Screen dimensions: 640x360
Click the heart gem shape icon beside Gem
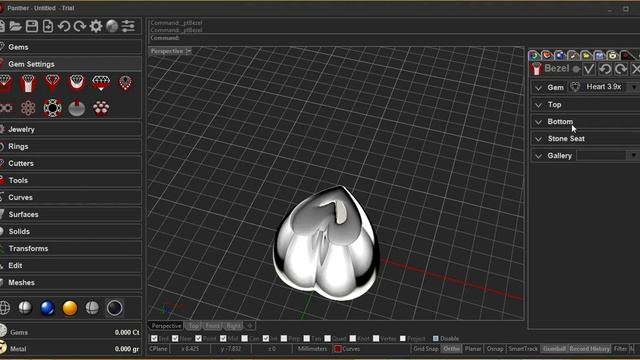(x=575, y=87)
